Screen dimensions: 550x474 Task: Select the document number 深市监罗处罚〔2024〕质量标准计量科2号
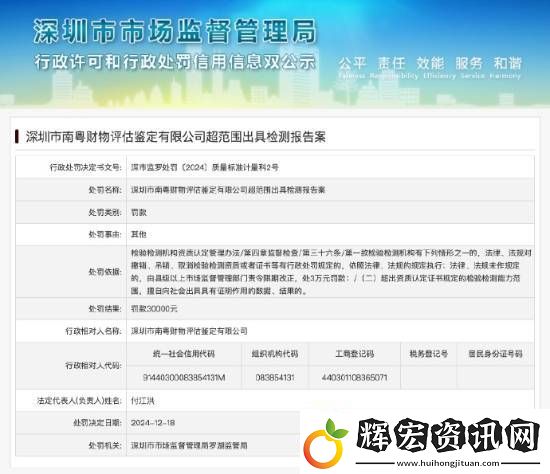pyautogui.click(x=205, y=167)
